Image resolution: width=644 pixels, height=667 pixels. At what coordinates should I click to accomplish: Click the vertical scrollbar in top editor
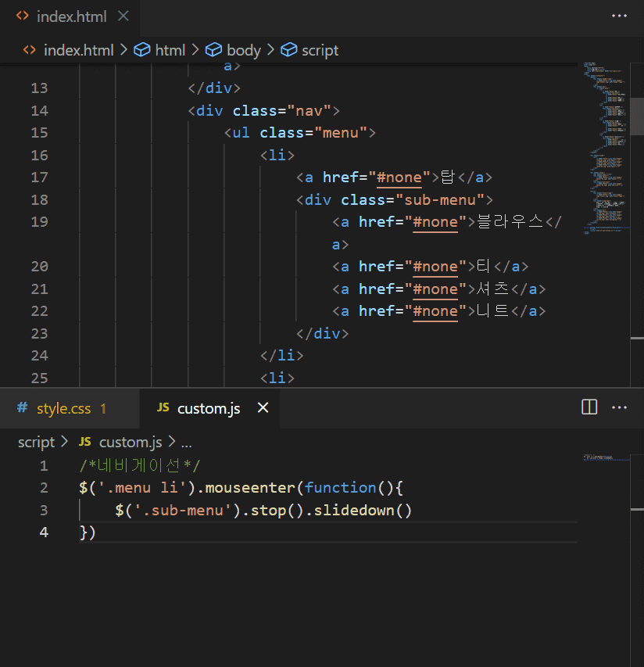click(x=638, y=117)
